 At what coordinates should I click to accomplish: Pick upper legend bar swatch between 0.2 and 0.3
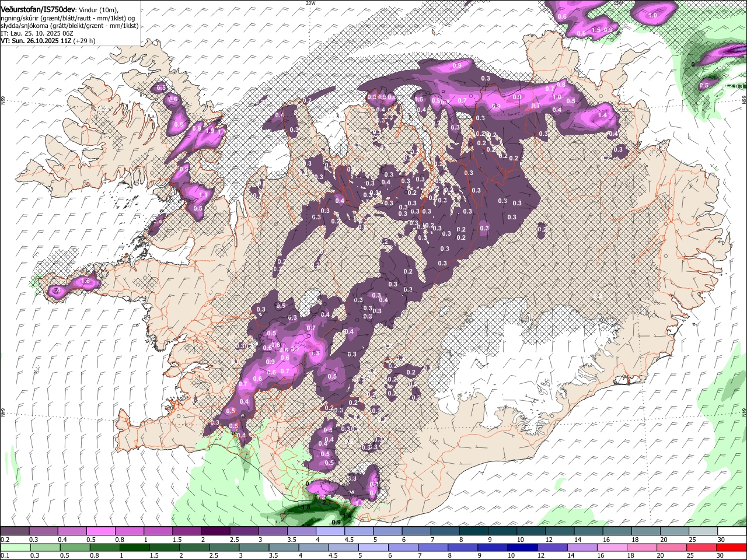pyautogui.click(x=15, y=531)
